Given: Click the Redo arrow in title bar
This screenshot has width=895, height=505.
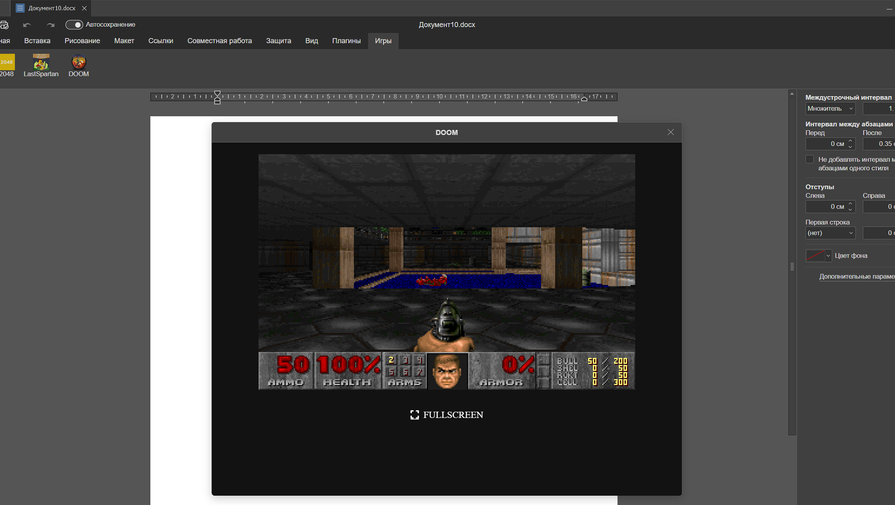Looking at the screenshot, I should pyautogui.click(x=50, y=25).
